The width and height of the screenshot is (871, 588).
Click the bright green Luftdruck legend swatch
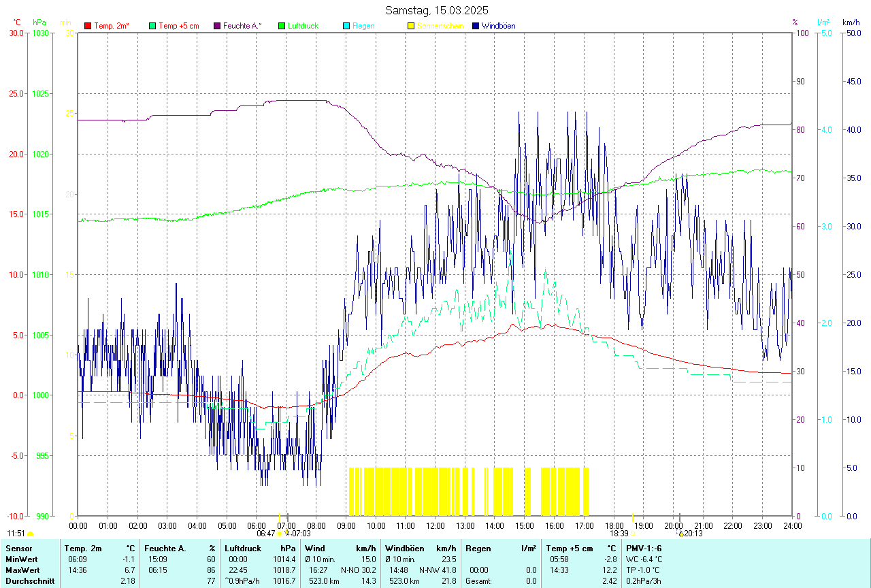[x=282, y=26]
